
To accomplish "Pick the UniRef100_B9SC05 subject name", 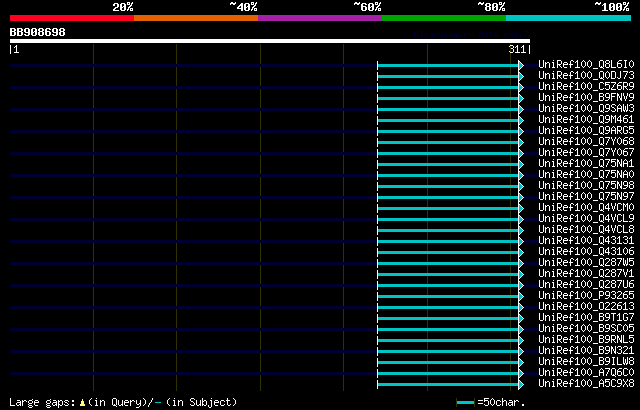I will (x=586, y=329).
